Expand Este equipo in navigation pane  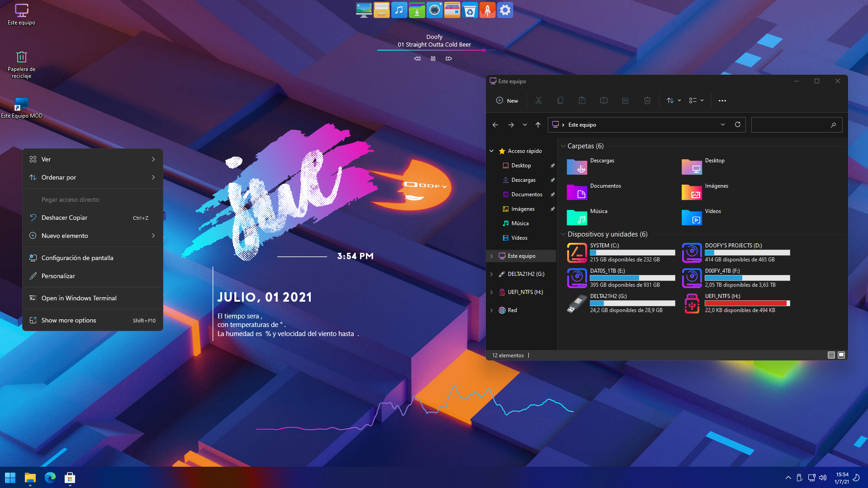point(492,256)
